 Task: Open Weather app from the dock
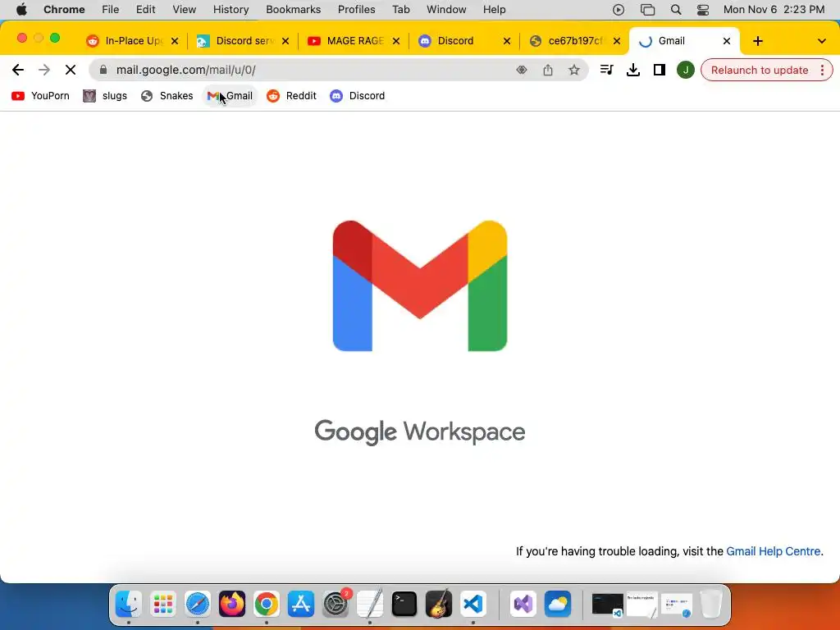[557, 605]
